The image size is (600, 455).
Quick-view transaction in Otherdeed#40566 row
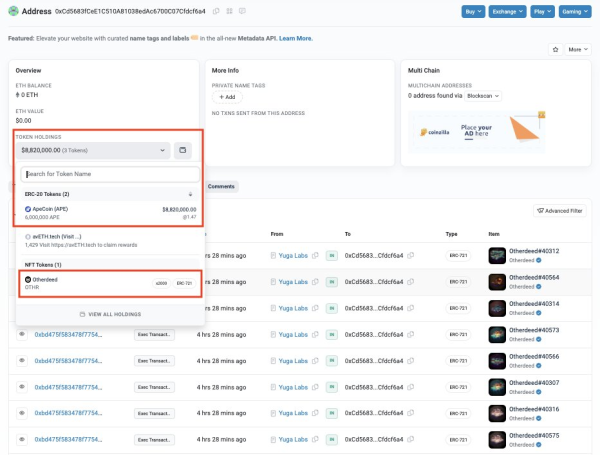tap(22, 360)
